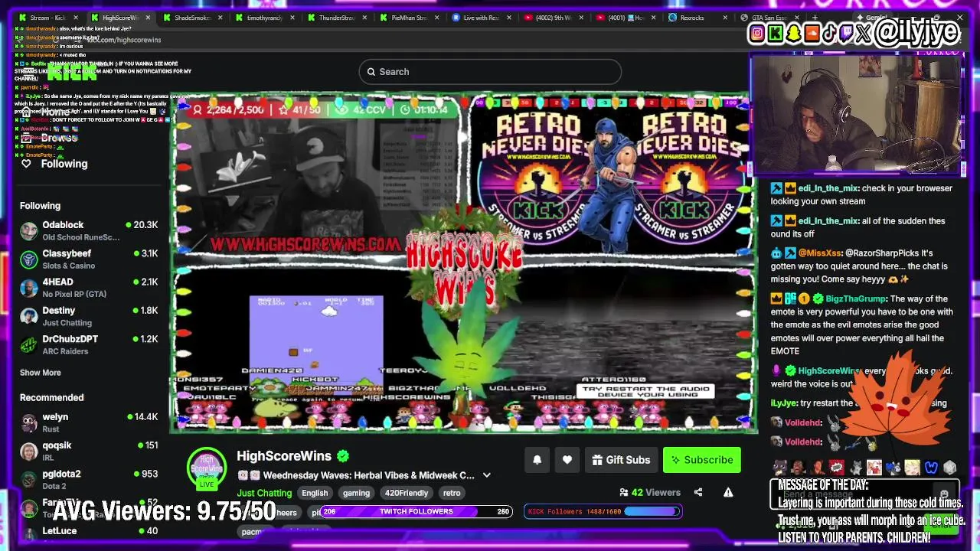
Task: Click pgldota2's avatar in Recommended
Action: (29, 480)
